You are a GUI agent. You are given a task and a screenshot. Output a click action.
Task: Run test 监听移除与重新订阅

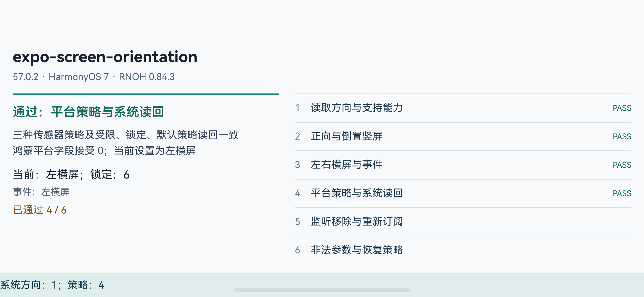(463, 222)
